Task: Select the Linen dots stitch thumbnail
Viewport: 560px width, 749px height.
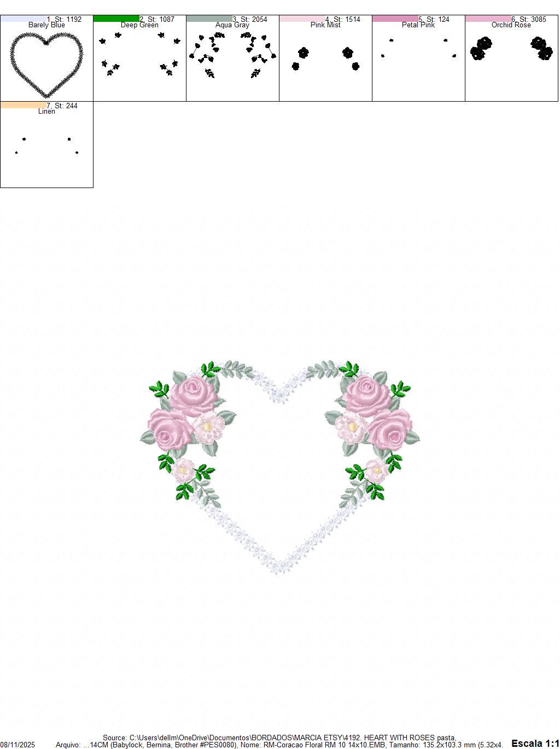Action: pos(46,145)
